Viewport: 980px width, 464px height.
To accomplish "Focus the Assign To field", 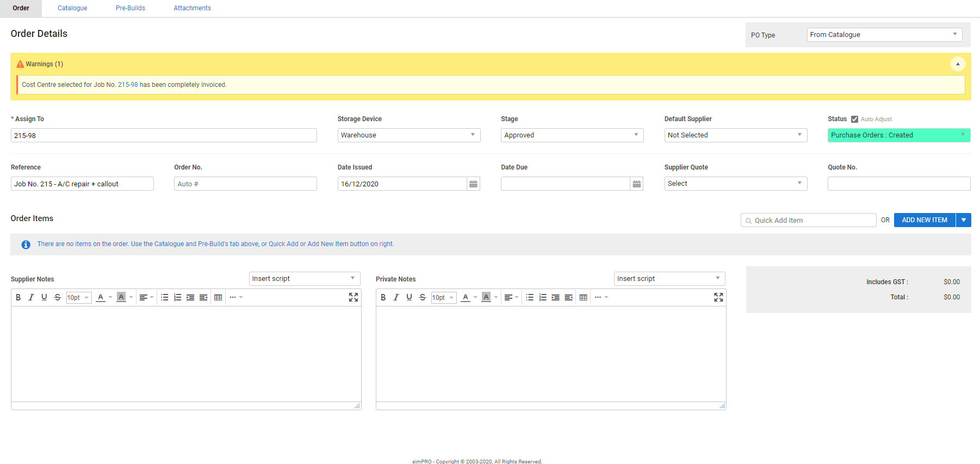I will pyautogui.click(x=164, y=135).
